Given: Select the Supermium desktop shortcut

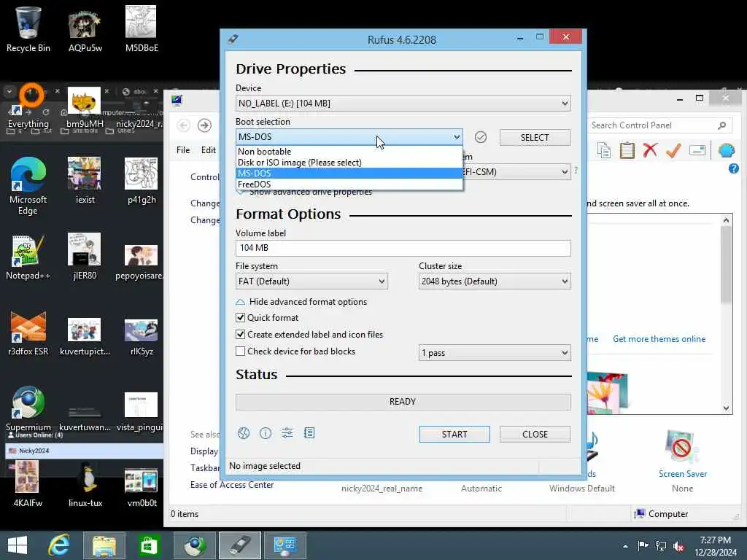Looking at the screenshot, I should coord(28,408).
